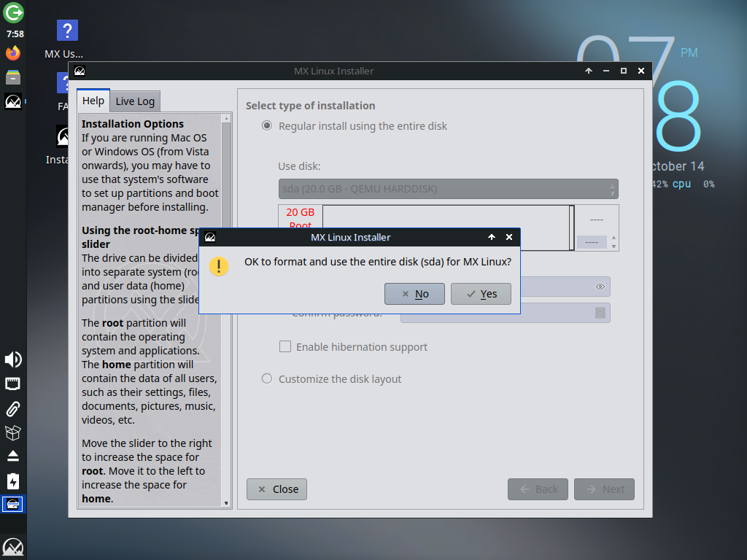Open the clipboard paperclip tray icon
This screenshot has width=747, height=560.
[x=13, y=408]
